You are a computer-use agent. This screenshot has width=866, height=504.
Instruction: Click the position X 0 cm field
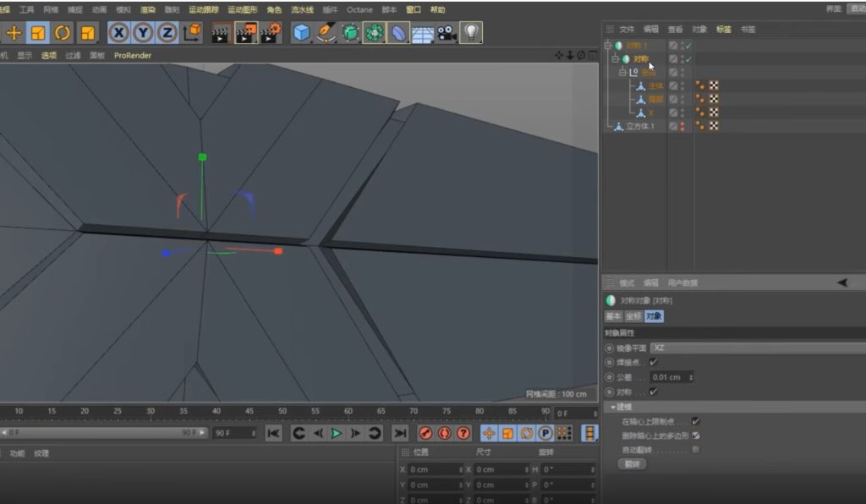pyautogui.click(x=436, y=469)
